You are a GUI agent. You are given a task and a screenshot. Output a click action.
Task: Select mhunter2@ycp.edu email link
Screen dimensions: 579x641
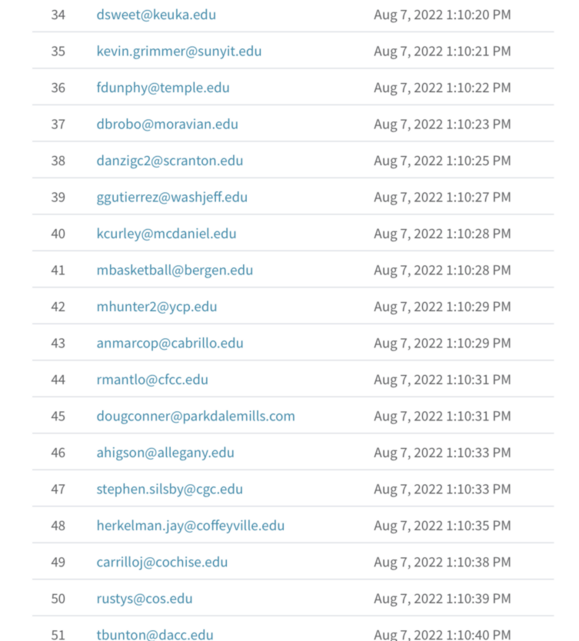click(157, 307)
